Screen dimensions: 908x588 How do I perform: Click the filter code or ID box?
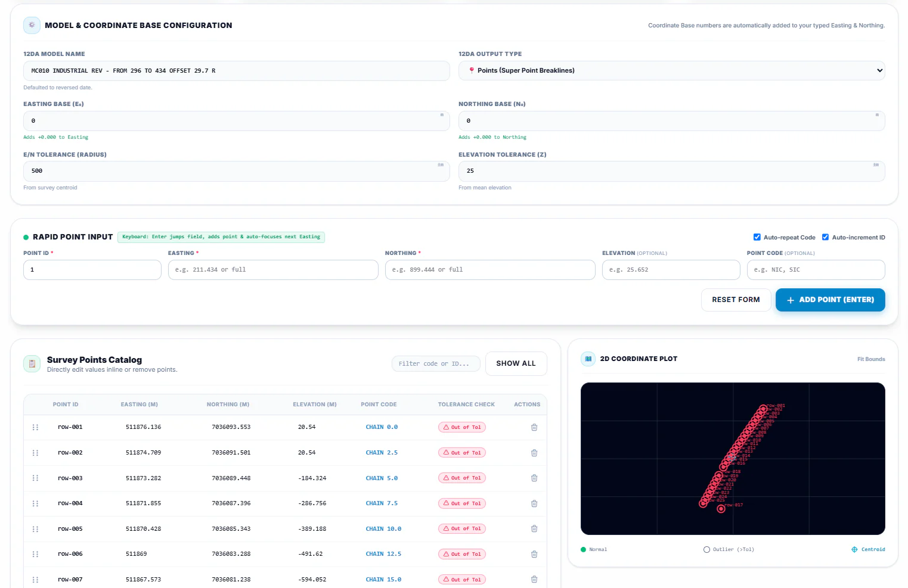pos(436,363)
